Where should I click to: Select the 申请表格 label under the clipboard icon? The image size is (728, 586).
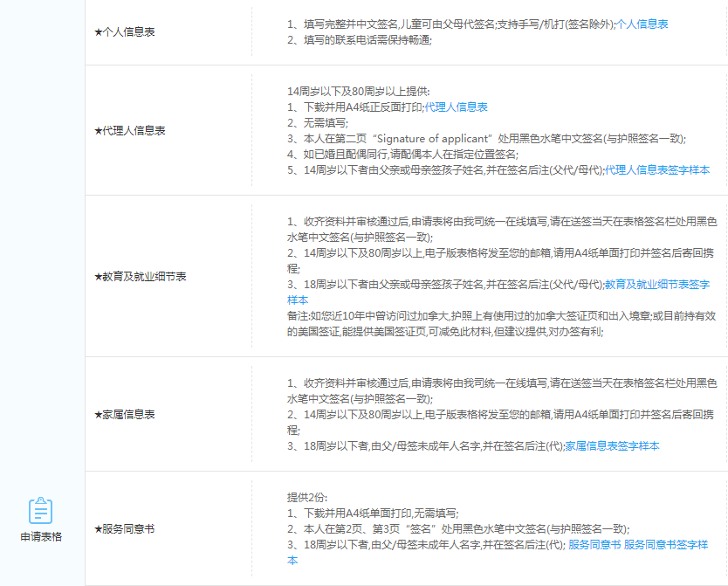[41, 536]
